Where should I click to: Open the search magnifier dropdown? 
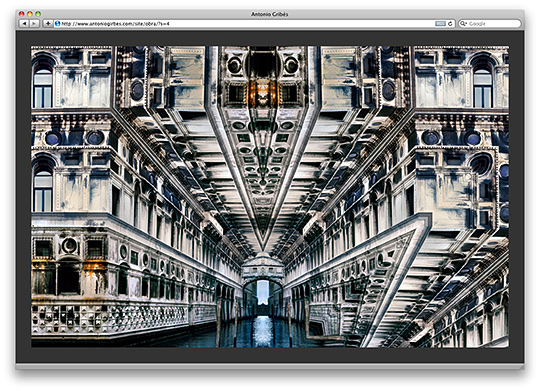pyautogui.click(x=464, y=24)
